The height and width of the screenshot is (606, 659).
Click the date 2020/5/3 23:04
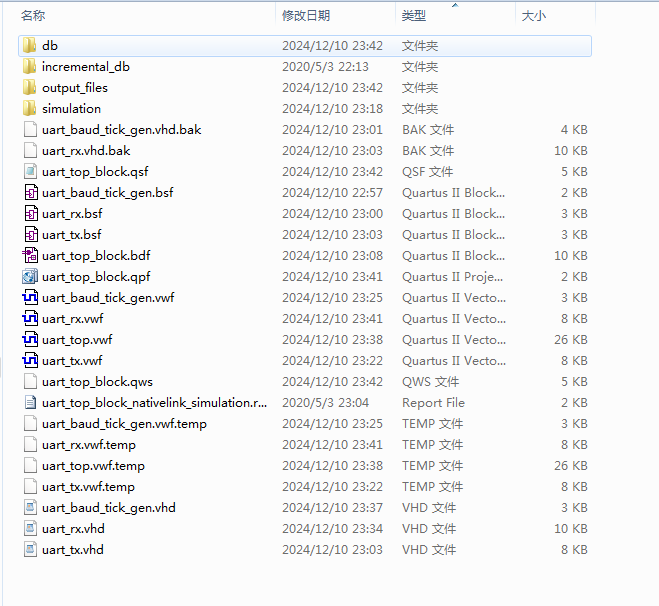click(325, 403)
